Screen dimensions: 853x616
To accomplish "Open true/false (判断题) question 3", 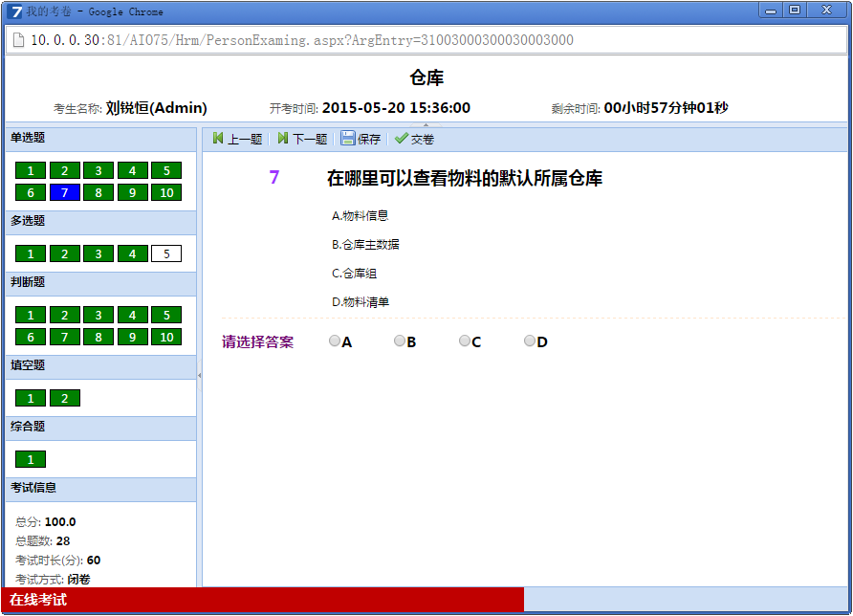I will pos(98,315).
